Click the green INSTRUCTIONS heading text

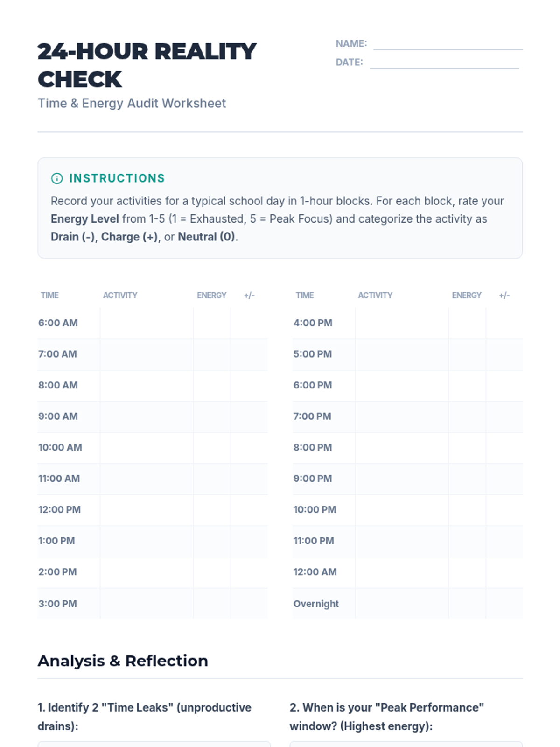[117, 178]
